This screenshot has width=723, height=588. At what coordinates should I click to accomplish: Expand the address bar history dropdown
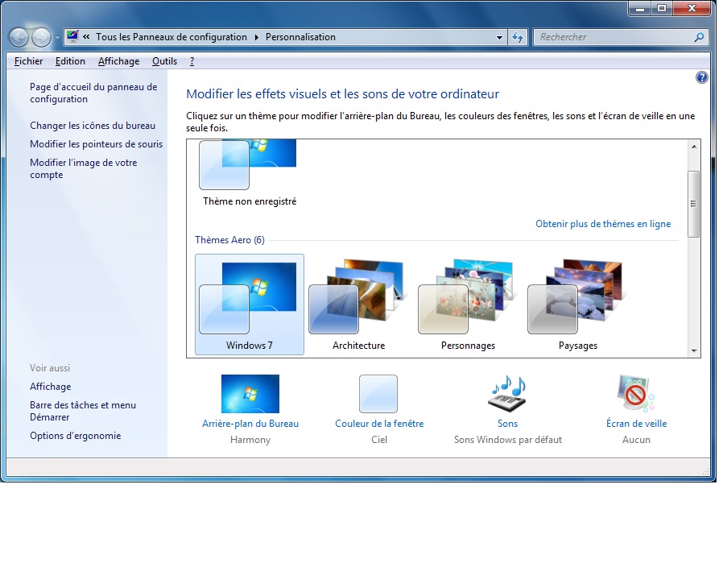click(x=499, y=37)
